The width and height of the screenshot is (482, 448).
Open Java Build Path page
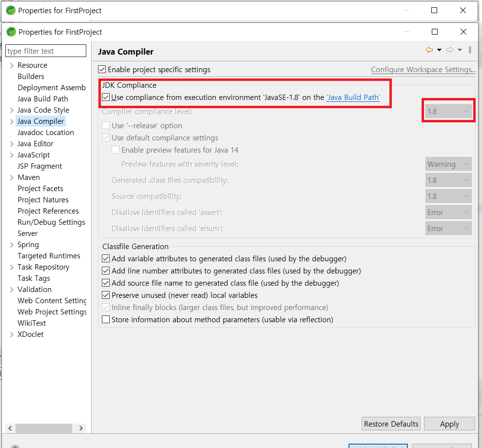click(43, 98)
